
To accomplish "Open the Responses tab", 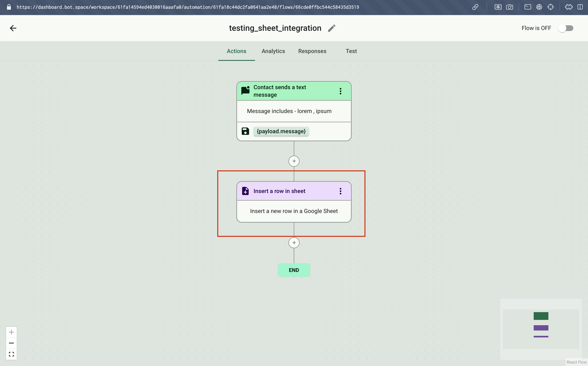I will pyautogui.click(x=312, y=51).
